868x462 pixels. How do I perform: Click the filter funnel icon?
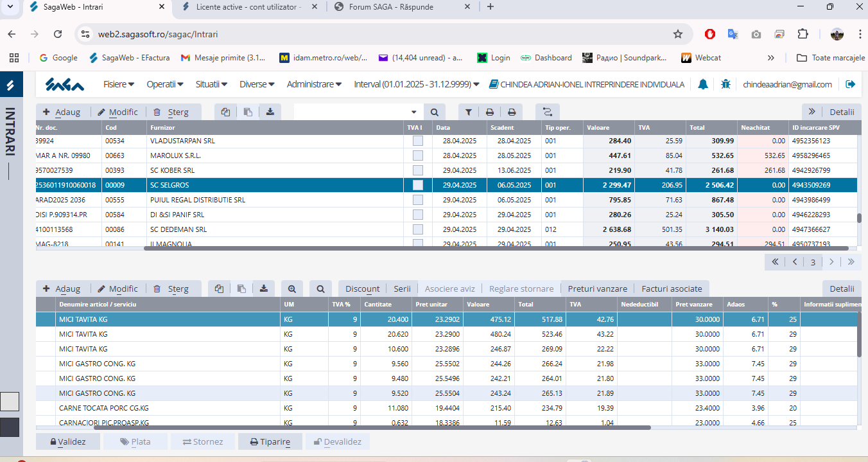pos(469,112)
